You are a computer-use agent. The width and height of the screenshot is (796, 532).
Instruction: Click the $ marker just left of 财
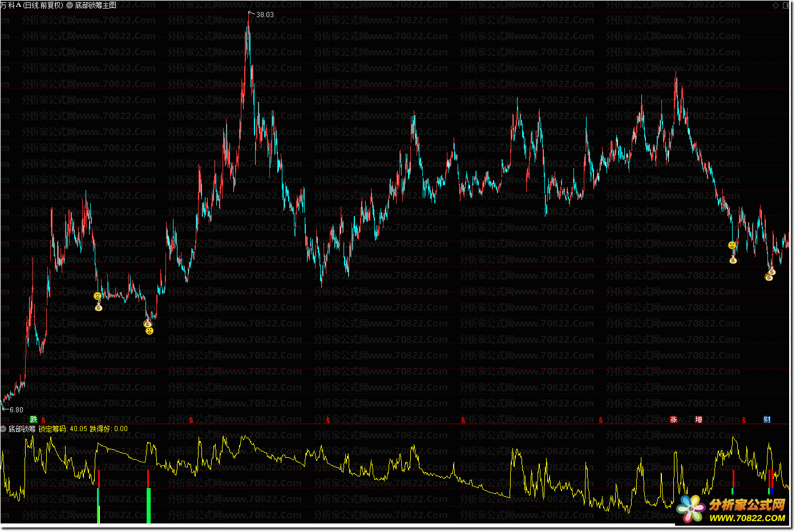pos(744,420)
